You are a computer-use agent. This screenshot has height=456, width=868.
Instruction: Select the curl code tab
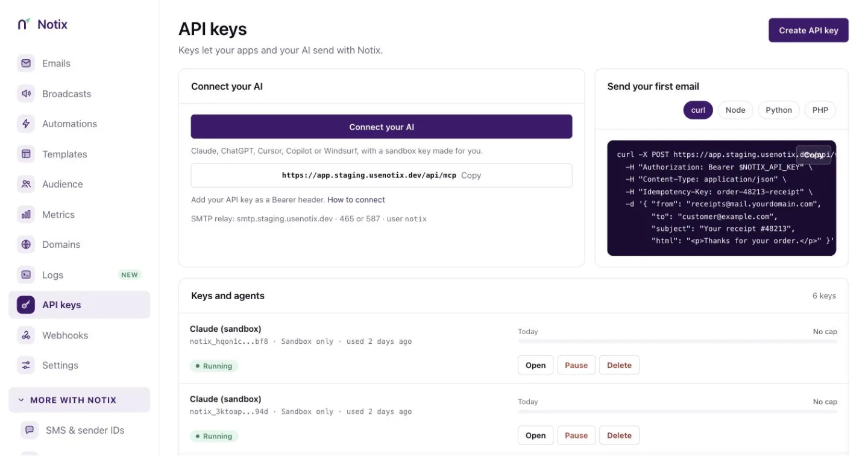click(698, 110)
